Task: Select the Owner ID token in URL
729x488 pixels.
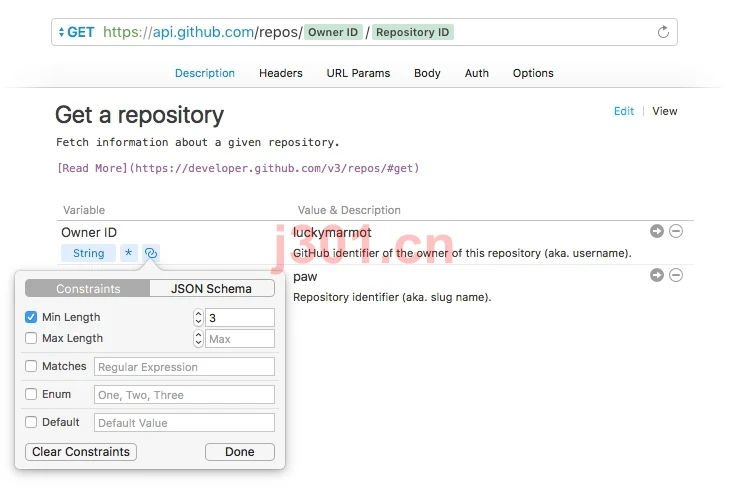Action: tap(333, 32)
